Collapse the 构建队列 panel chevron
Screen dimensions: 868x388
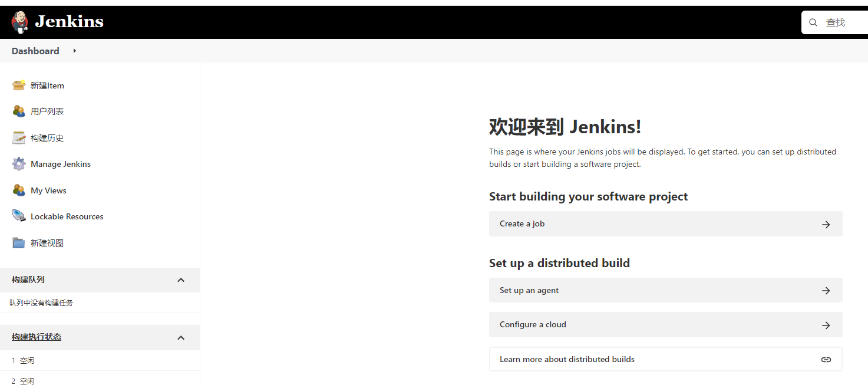pos(181,280)
